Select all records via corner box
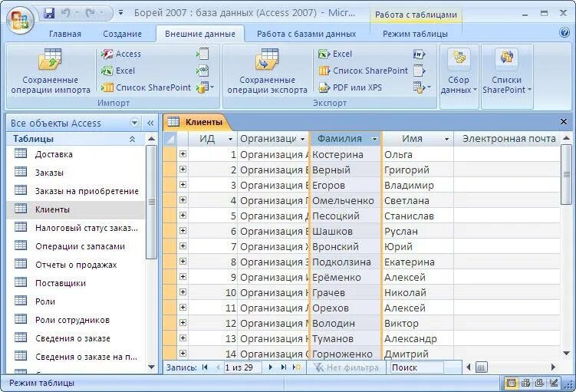The width and height of the screenshot is (576, 392). click(170, 139)
